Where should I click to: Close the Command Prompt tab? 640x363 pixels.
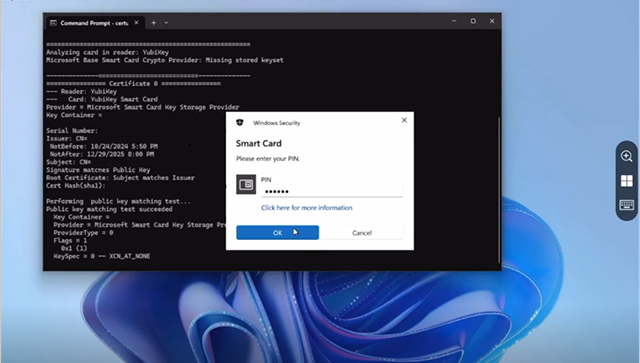tap(136, 22)
